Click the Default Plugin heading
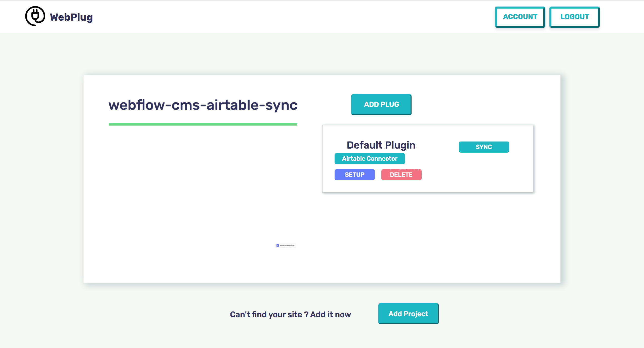Screen dimensions: 644x348 pos(381,145)
